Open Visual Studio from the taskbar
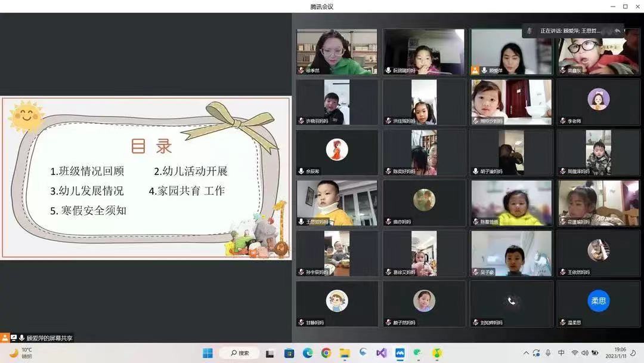This screenshot has height=363, width=644. pos(382,353)
